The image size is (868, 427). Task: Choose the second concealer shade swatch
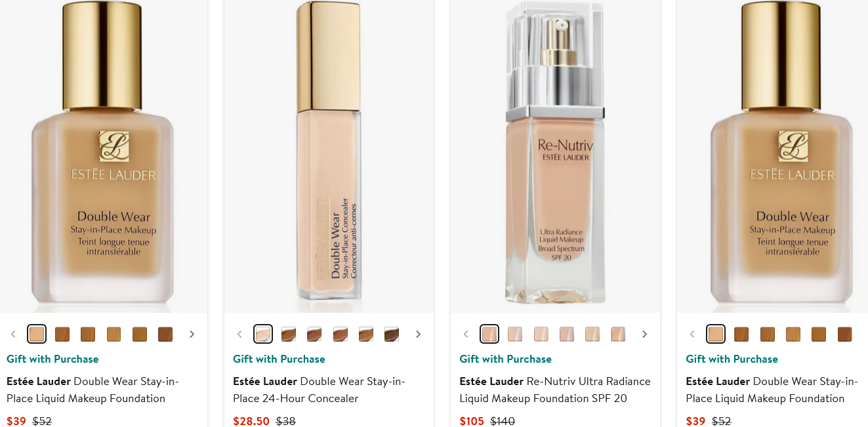[289, 334]
